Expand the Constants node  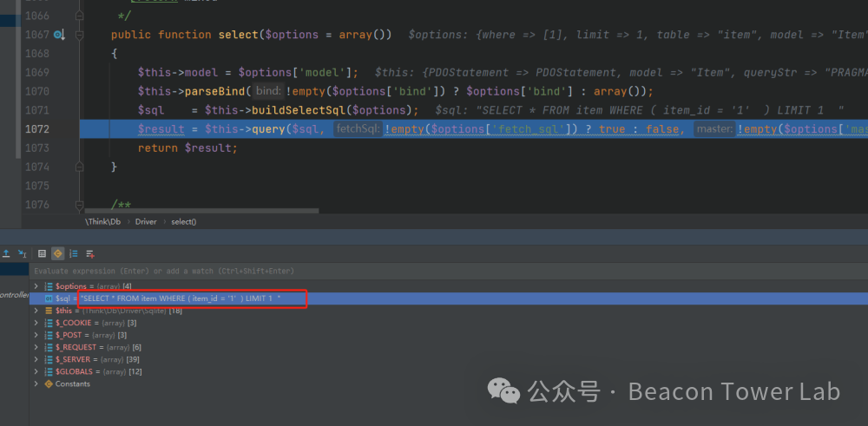[x=36, y=383]
